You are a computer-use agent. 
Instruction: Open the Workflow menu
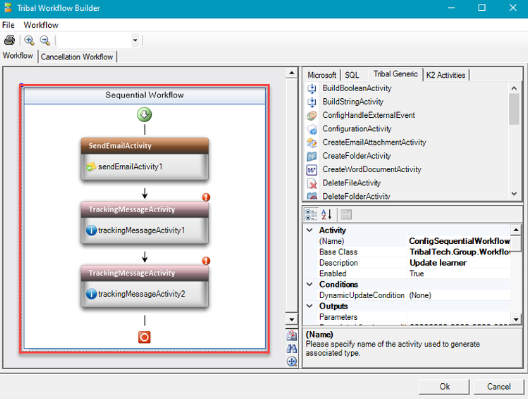pos(41,25)
